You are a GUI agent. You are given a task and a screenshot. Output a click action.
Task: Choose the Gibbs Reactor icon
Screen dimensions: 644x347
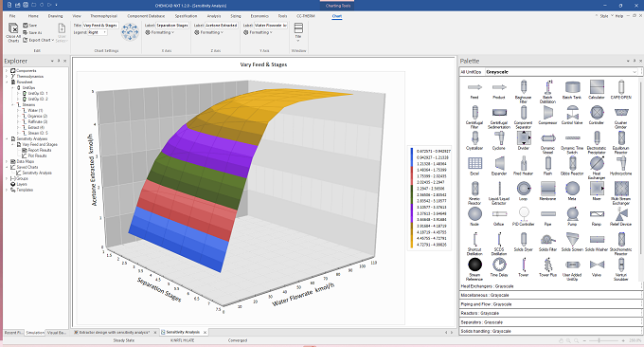coord(572,163)
